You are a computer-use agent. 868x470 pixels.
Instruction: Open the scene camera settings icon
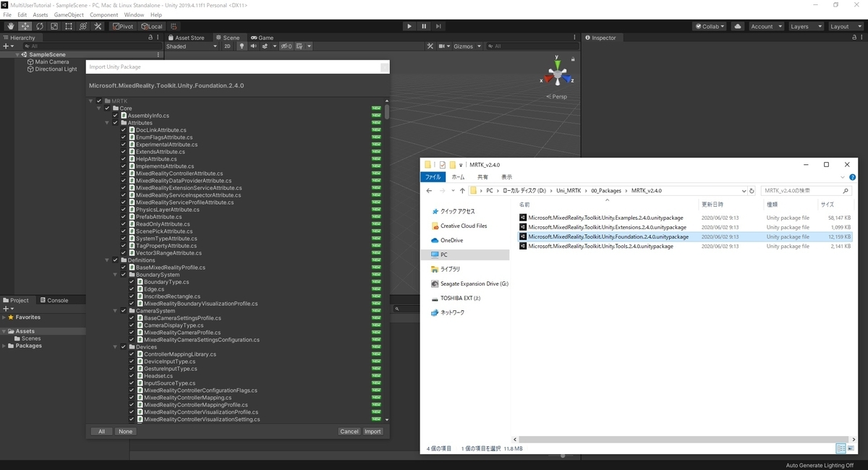(443, 46)
